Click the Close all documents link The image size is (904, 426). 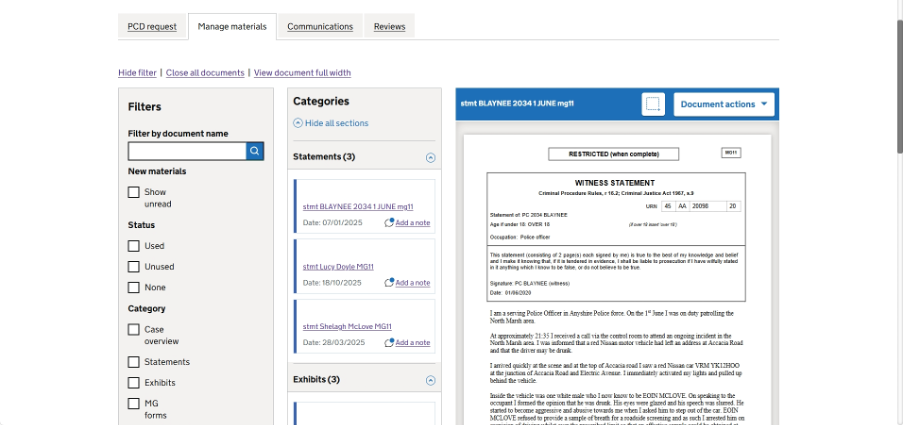click(x=205, y=73)
